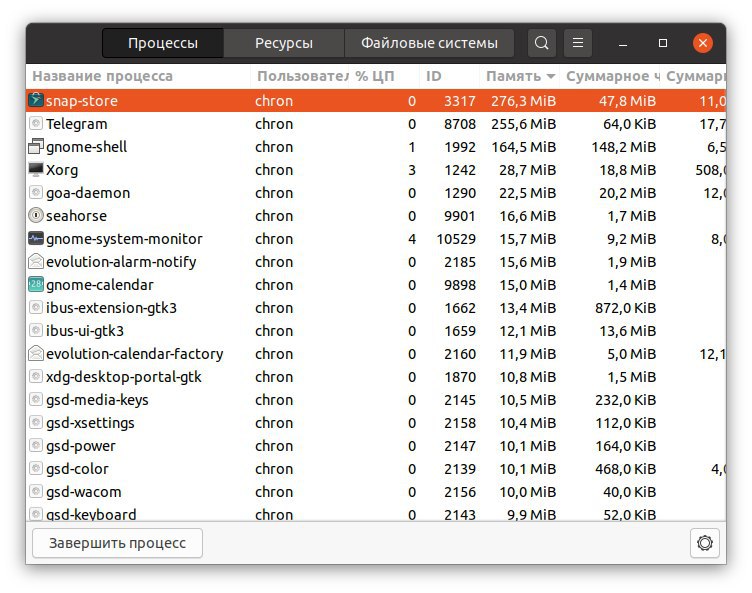Select the snap-store process row
Screen dimensions: 752x593
click(x=376, y=101)
